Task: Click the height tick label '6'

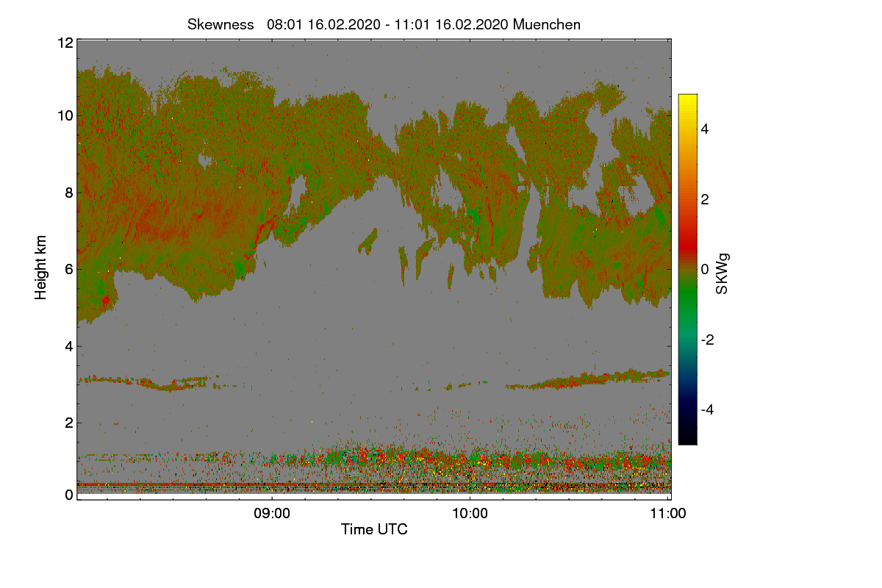Action: tap(68, 269)
